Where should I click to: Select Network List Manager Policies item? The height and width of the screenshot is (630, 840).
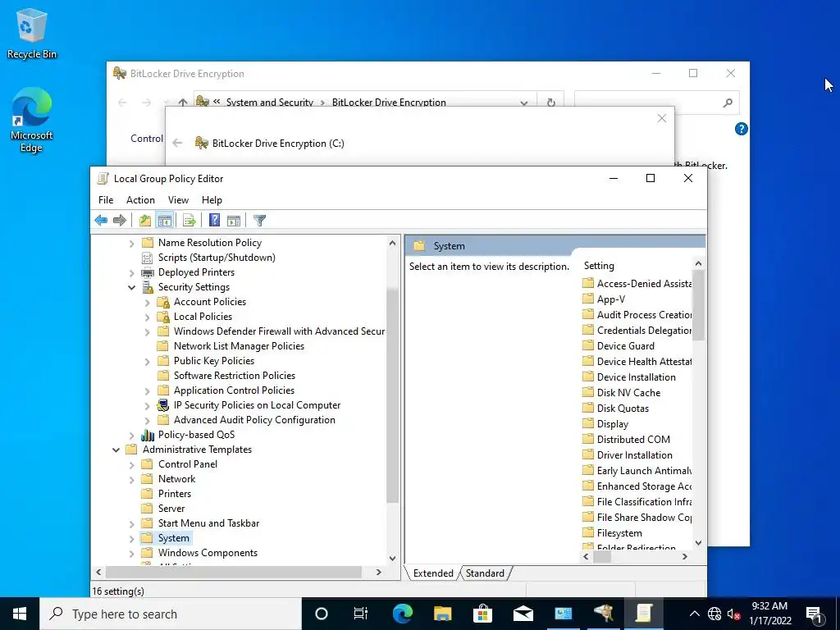click(239, 347)
